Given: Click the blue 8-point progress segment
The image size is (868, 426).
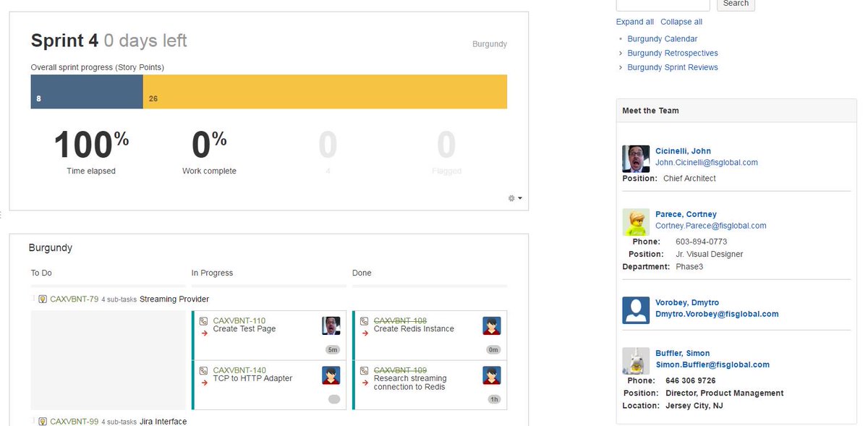Looking at the screenshot, I should [x=87, y=92].
